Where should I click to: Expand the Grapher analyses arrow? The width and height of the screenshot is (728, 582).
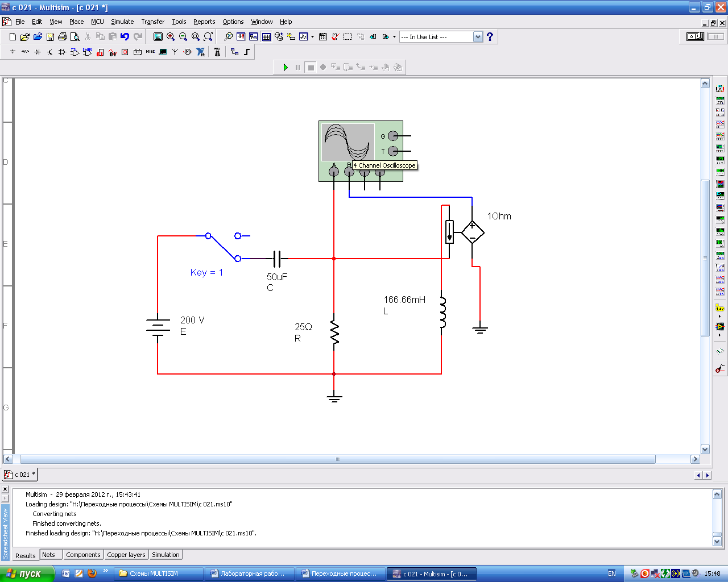point(312,36)
